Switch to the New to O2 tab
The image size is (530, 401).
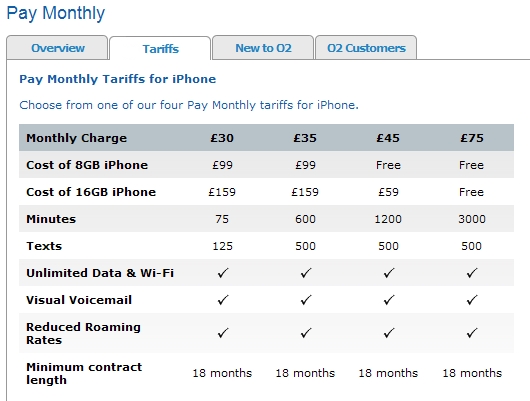(x=263, y=48)
